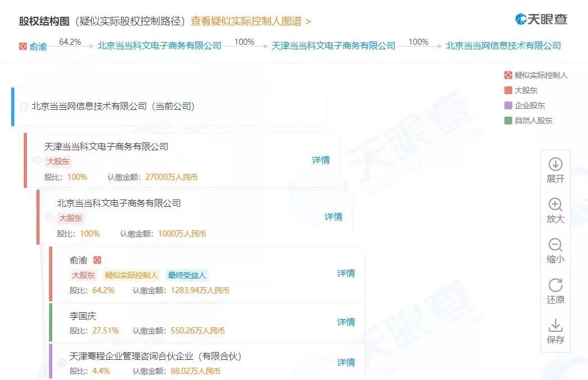The height and width of the screenshot is (380, 588).
Task: Select the 李国庆 shareholder name
Action: click(83, 316)
